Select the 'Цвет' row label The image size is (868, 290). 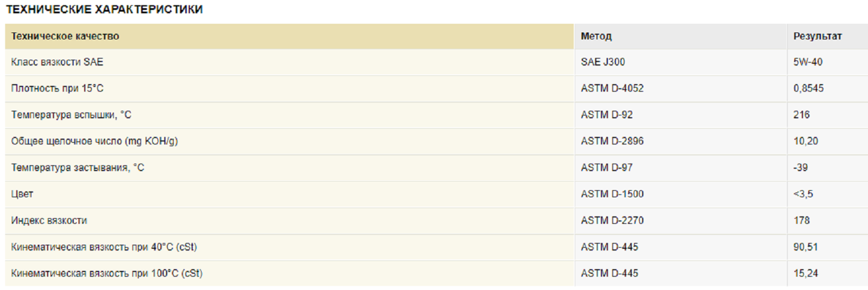tap(22, 194)
